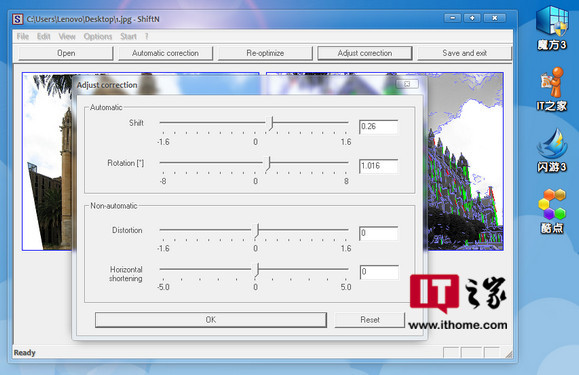This screenshot has width=579, height=375.
Task: Open the 酷点 desktop icon
Action: pos(552,211)
